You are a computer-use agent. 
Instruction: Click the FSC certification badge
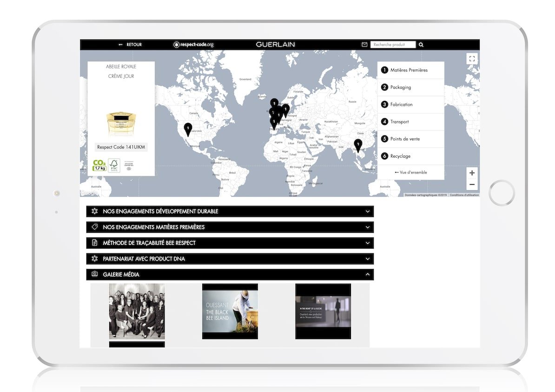(114, 166)
